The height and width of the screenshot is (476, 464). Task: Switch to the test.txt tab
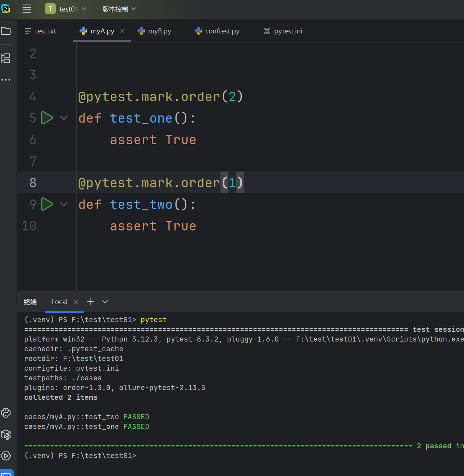tap(41, 31)
